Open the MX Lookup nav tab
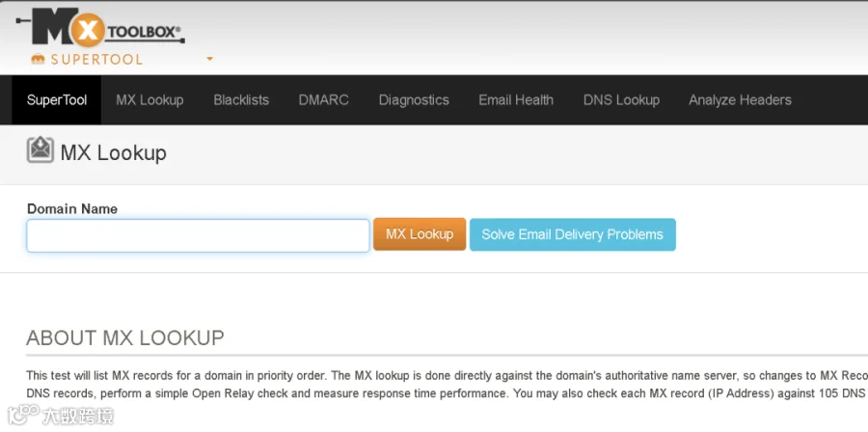The width and height of the screenshot is (868, 432). [149, 100]
